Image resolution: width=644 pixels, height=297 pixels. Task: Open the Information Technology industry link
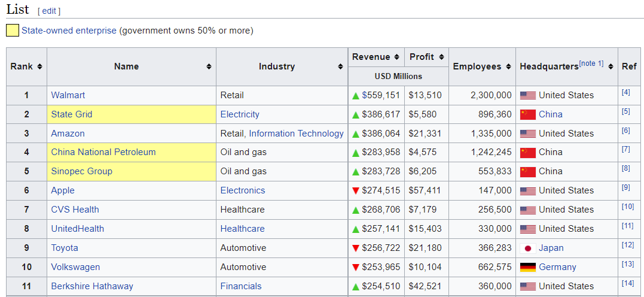point(296,134)
